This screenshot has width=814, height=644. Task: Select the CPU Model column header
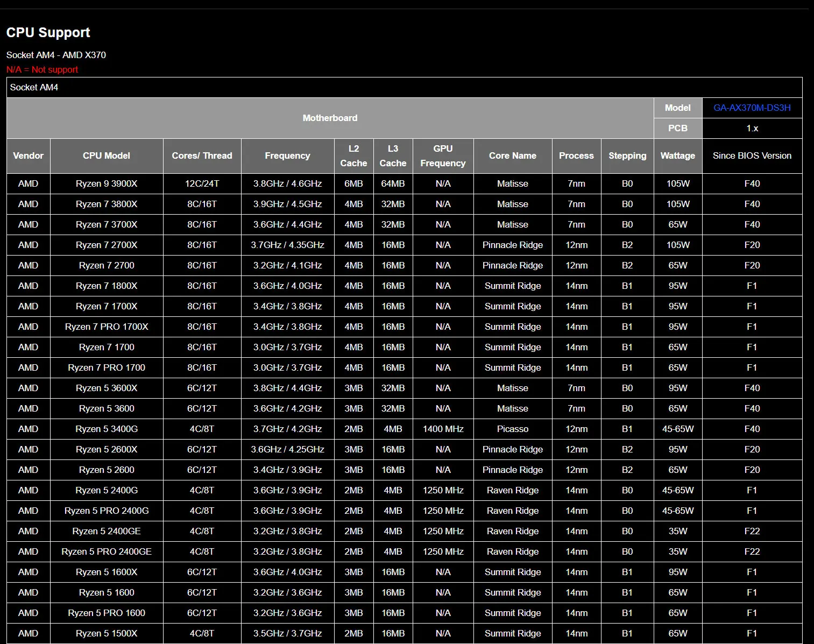pos(107,155)
